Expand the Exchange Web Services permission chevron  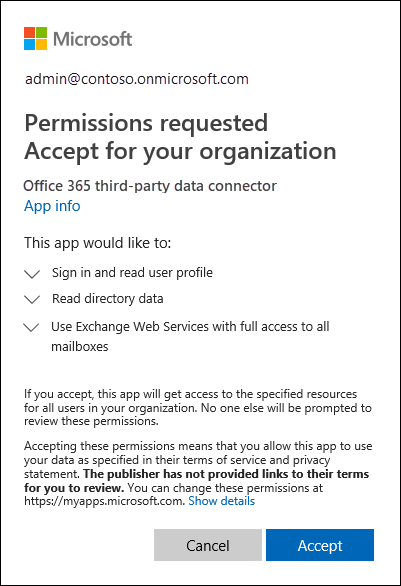click(31, 327)
